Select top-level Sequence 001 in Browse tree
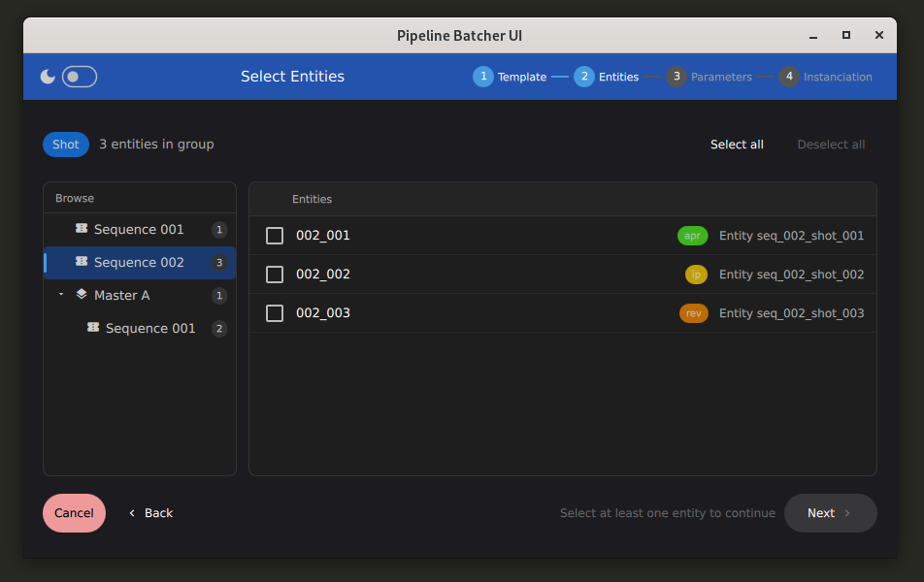The width and height of the screenshot is (924, 582). coord(140,229)
